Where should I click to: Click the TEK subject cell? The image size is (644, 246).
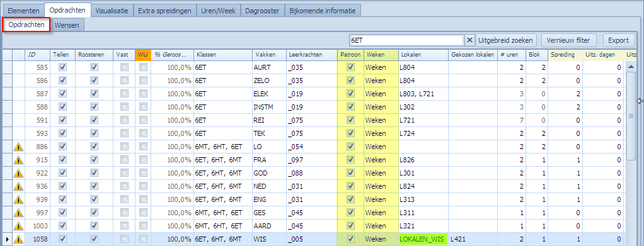pyautogui.click(x=269, y=133)
